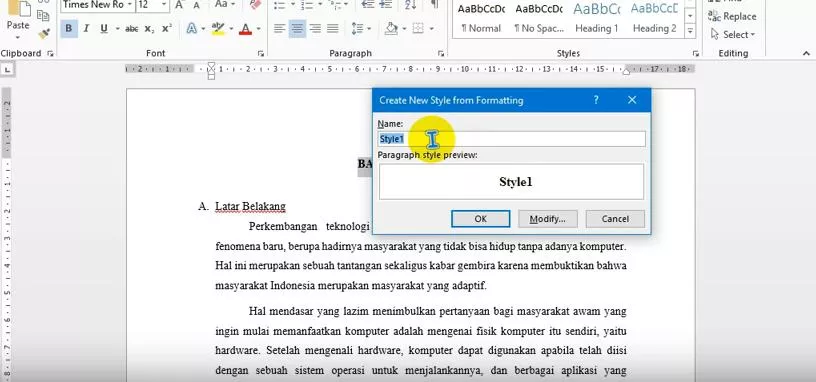
Task: Expand Shading color dropdown arrow
Action: click(404, 29)
